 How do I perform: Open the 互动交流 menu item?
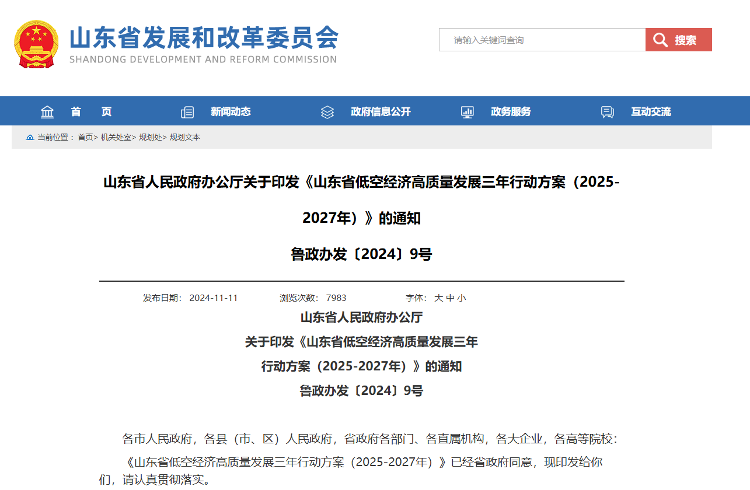point(651,111)
